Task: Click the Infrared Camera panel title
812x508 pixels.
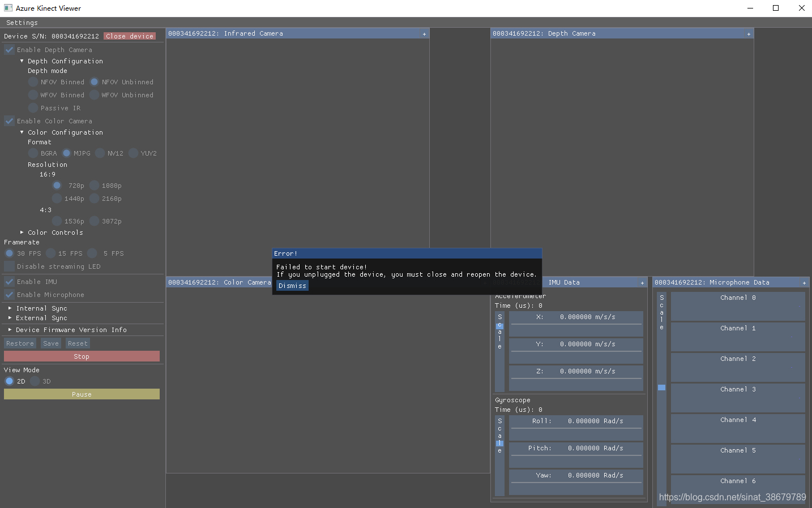Action: [x=225, y=34]
